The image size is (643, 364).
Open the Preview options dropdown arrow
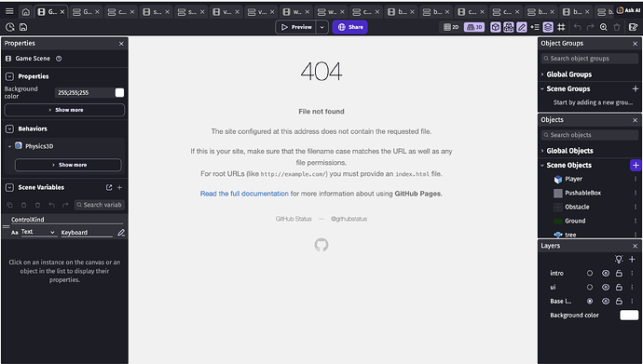point(321,27)
